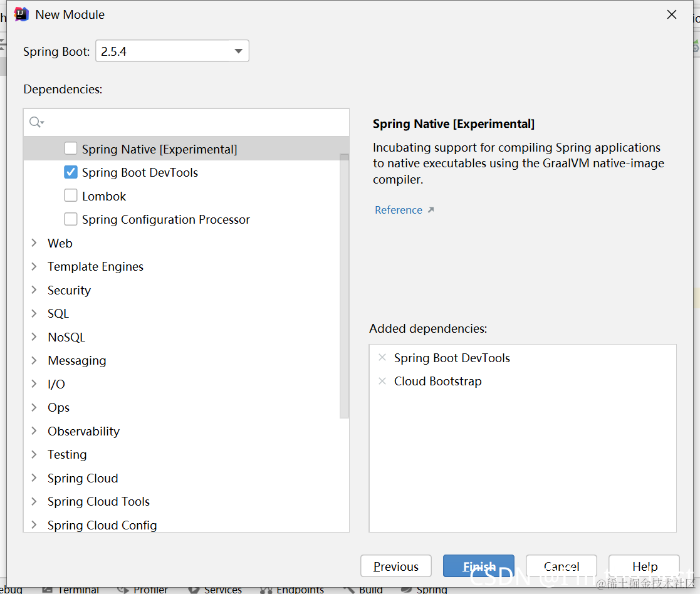This screenshot has height=594, width=700.
Task: Expand the Observability category
Action: click(x=34, y=430)
